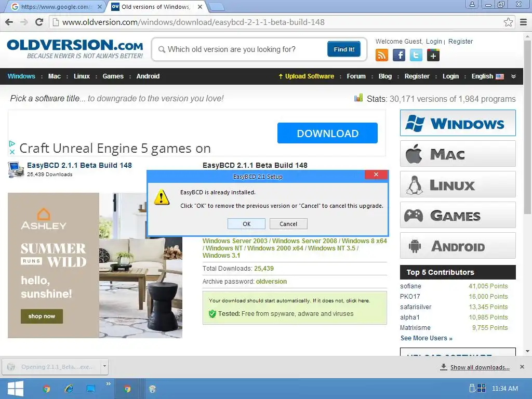Open the English language selector

click(487, 76)
